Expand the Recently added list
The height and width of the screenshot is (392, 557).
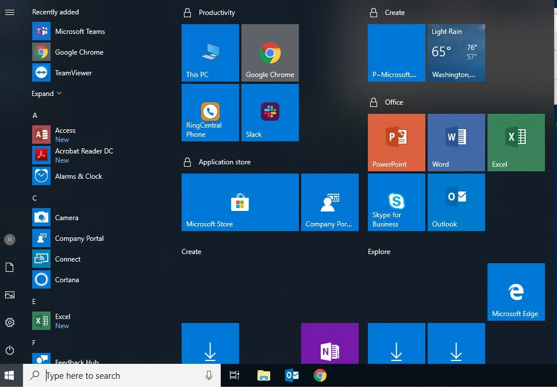pos(47,93)
